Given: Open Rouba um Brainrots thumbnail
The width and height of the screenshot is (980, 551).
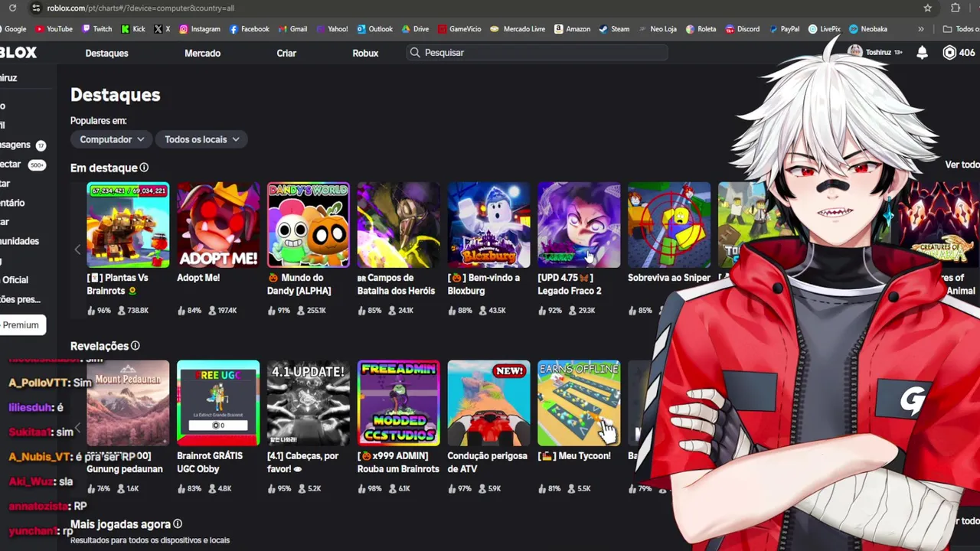Looking at the screenshot, I should coord(398,403).
